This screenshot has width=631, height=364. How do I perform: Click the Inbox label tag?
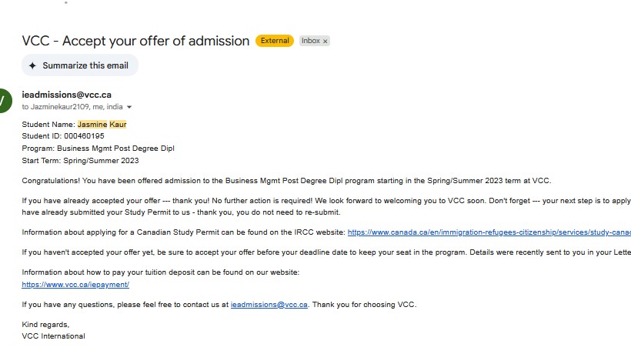[310, 41]
